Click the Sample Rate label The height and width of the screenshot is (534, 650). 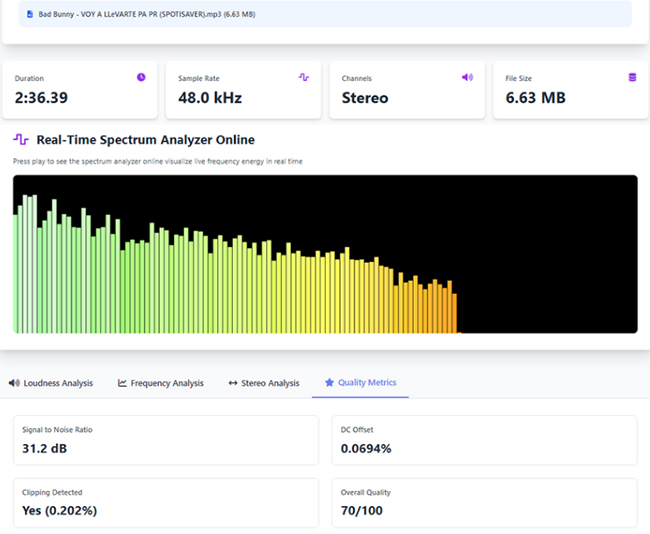pyautogui.click(x=199, y=78)
